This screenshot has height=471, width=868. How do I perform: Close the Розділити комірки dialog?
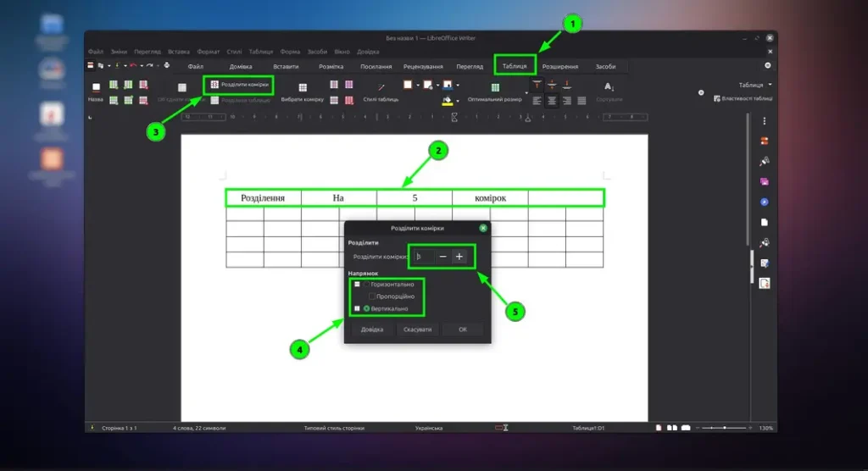(483, 228)
